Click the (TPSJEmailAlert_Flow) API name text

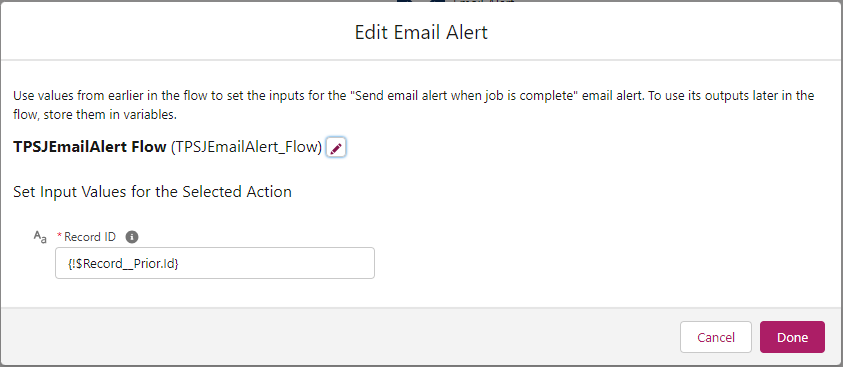click(x=246, y=147)
